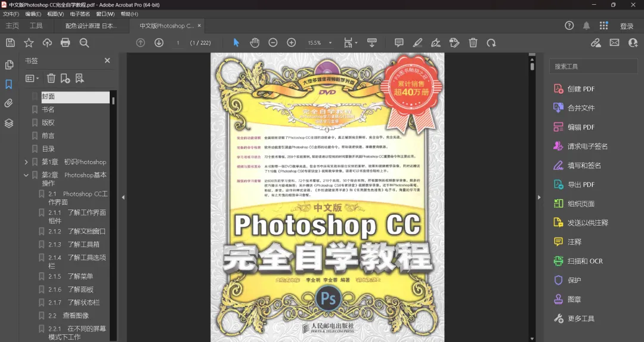Zoom out with the minus button
Image resolution: width=644 pixels, height=342 pixels.
click(273, 43)
